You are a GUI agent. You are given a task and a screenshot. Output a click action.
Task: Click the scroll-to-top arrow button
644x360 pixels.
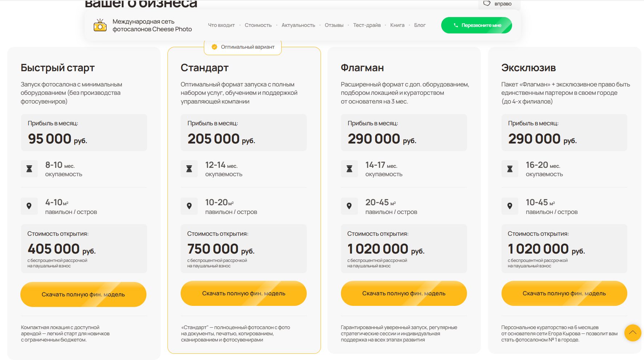(x=632, y=332)
